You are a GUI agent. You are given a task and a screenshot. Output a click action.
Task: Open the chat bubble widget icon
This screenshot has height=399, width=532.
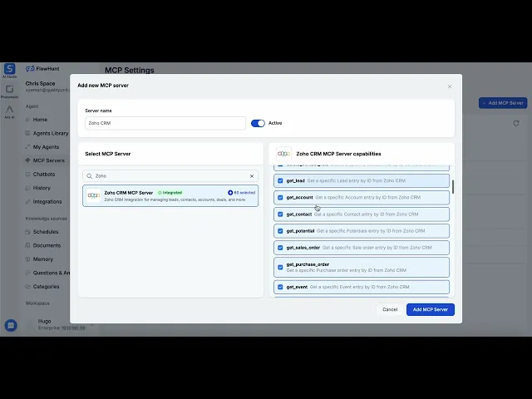(11, 325)
